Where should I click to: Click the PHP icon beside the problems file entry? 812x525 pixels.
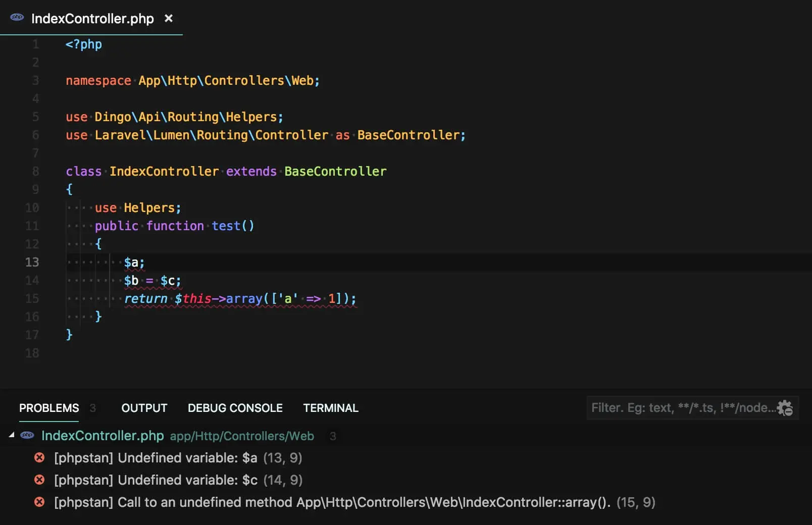tap(27, 435)
